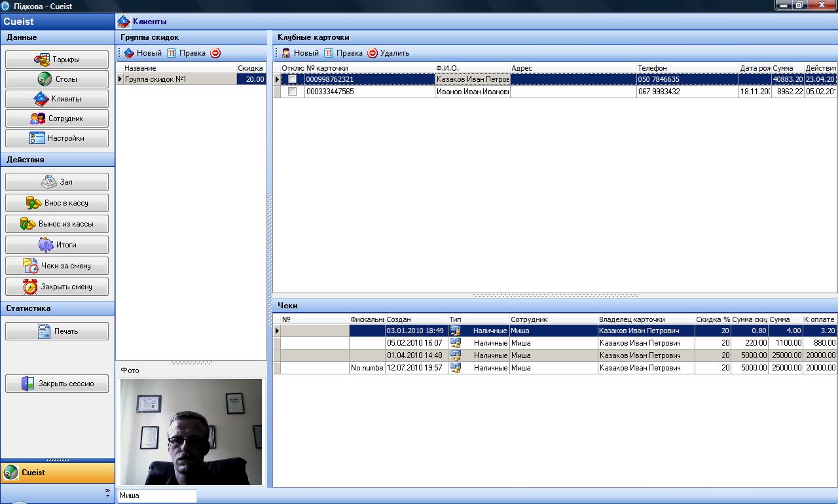The height and width of the screenshot is (504, 838).
Task: Open the Столы section
Action: tap(57, 79)
